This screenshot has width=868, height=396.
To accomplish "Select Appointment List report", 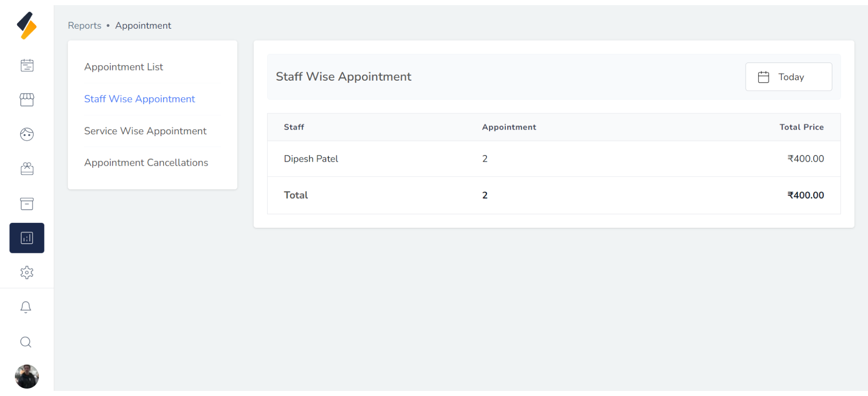I will (124, 67).
